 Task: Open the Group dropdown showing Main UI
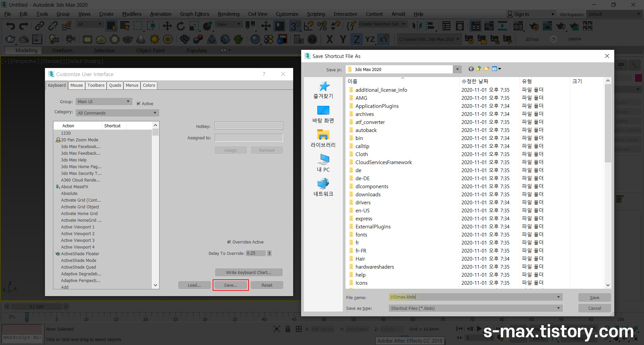(x=104, y=101)
